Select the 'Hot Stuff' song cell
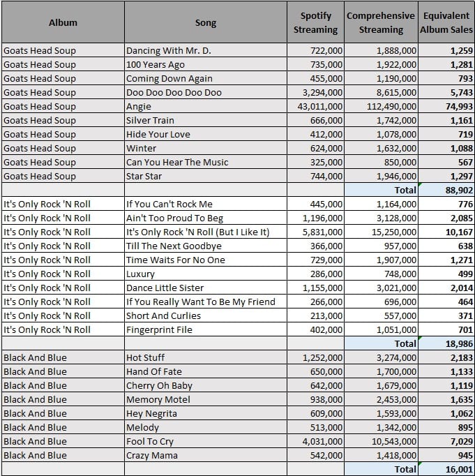This screenshot has height=476, width=475. click(x=206, y=357)
